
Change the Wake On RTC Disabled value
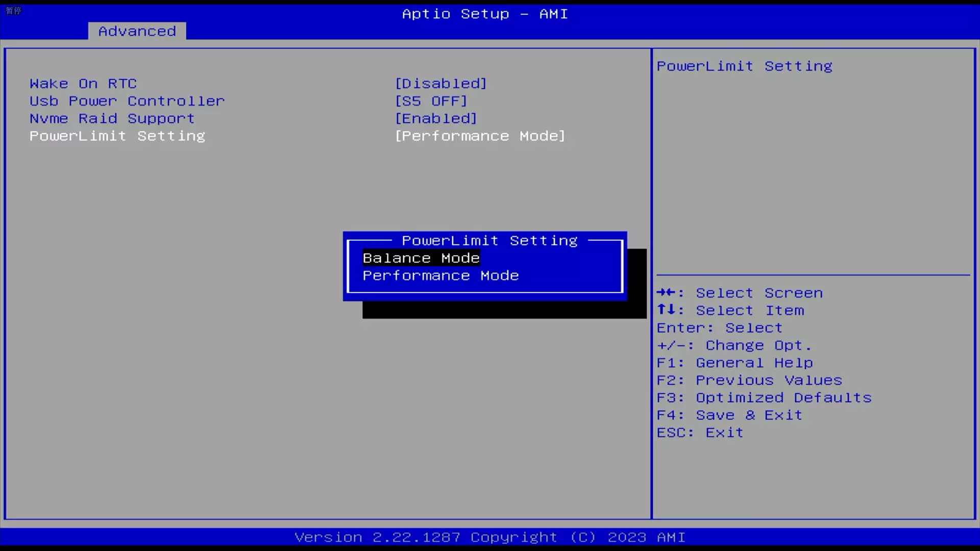coord(441,84)
